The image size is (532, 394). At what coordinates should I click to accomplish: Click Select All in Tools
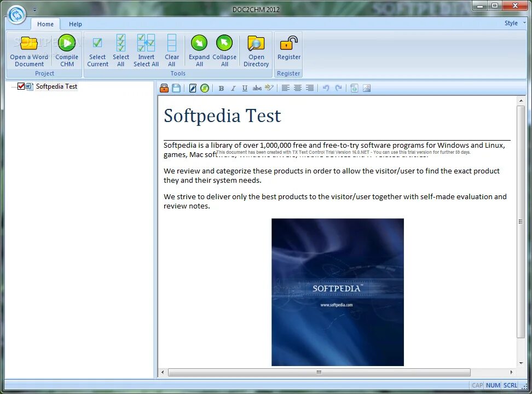click(121, 51)
